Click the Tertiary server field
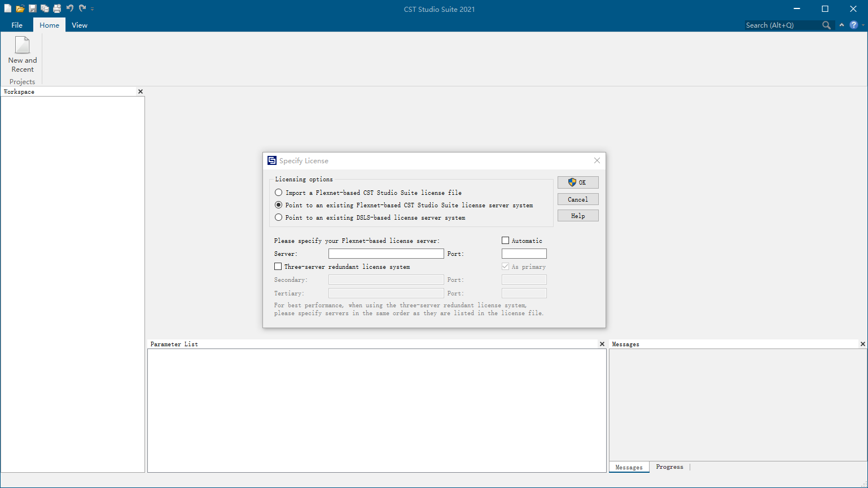 (x=386, y=293)
